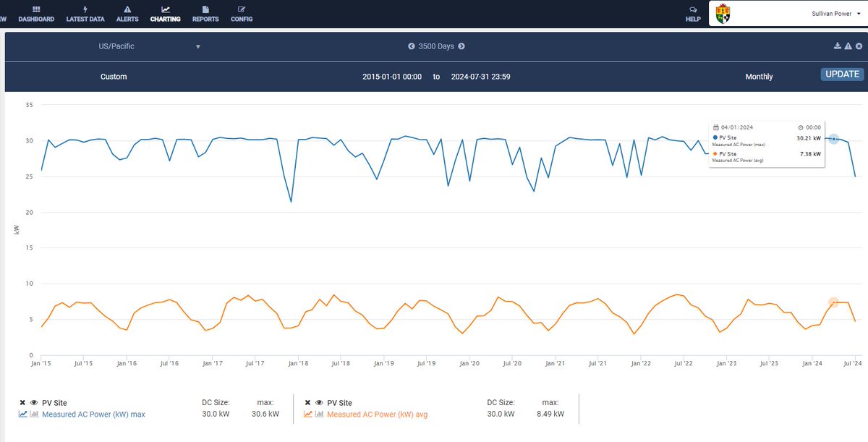
Task: Shift range forward with right arrow by 3500 Days
Action: click(x=461, y=46)
